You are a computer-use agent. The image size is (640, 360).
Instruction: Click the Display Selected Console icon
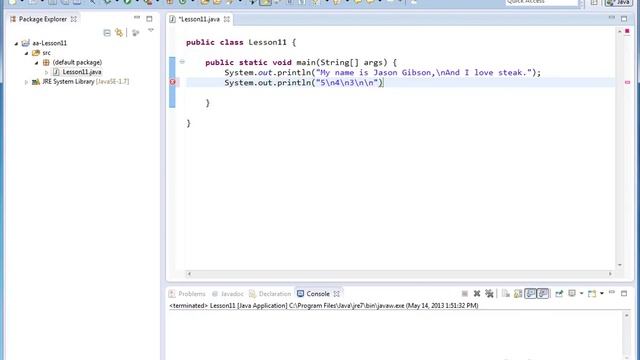point(572,293)
